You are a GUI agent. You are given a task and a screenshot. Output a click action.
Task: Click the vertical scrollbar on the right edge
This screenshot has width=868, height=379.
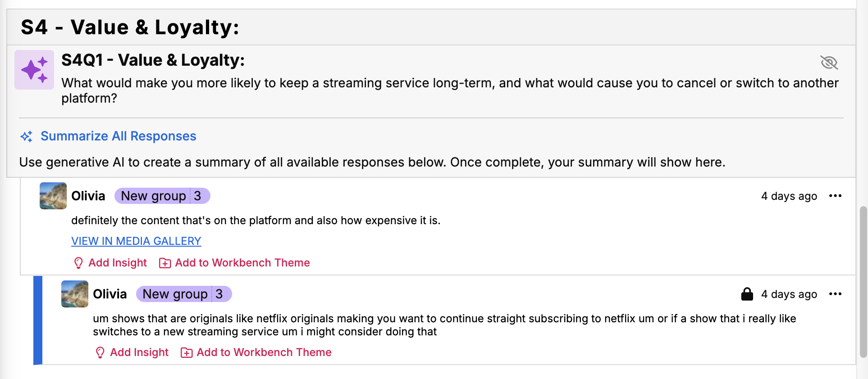coord(863,281)
